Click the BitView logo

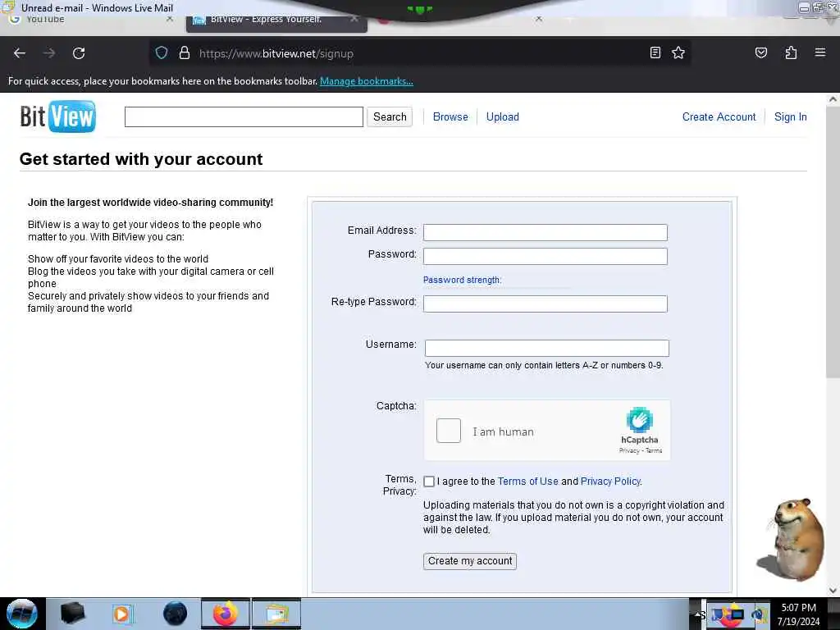click(58, 116)
